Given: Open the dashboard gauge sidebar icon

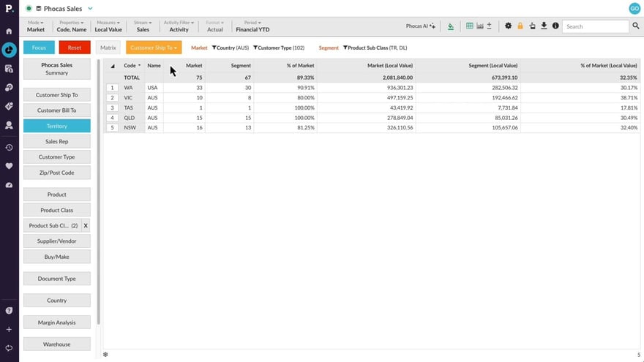Looking at the screenshot, I should pyautogui.click(x=9, y=185).
